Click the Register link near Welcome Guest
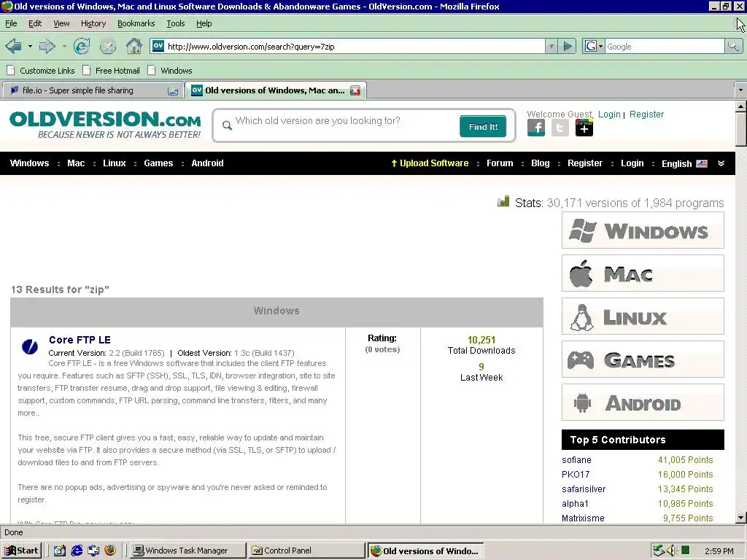The image size is (747, 560). coord(646,114)
